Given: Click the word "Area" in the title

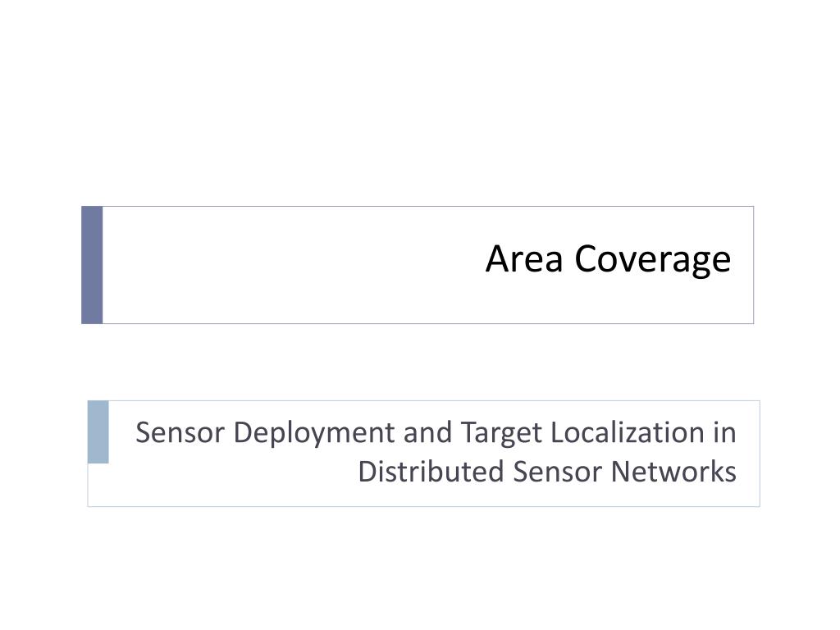Looking at the screenshot, I should 524,258.
